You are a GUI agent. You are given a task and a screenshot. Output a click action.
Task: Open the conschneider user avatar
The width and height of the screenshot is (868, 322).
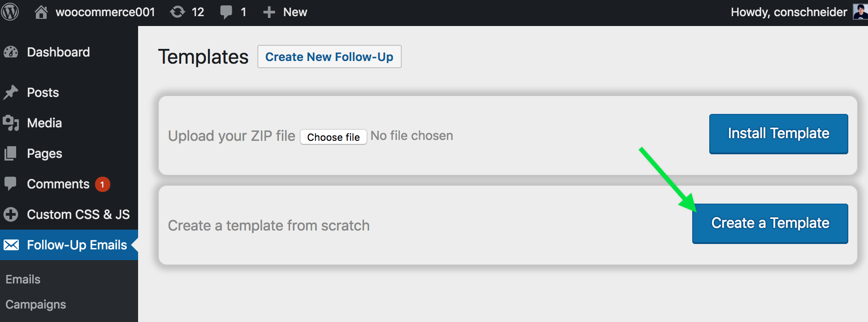[860, 12]
